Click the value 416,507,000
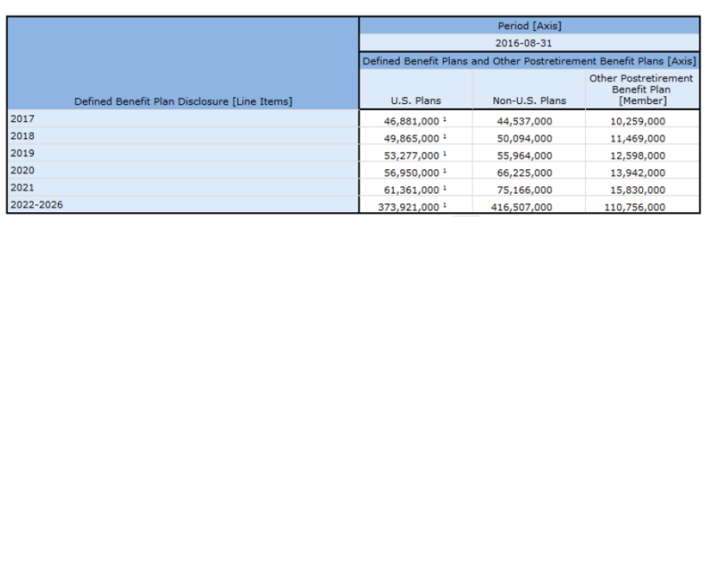 (x=522, y=207)
